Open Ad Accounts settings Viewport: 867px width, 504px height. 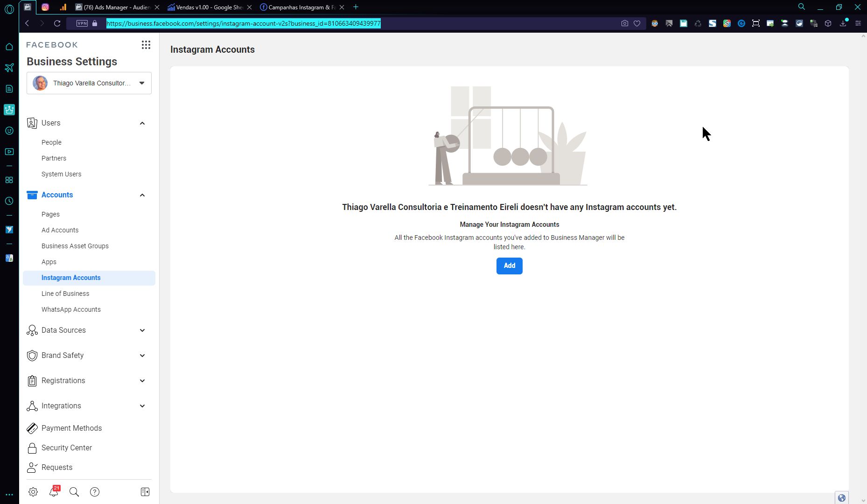pyautogui.click(x=60, y=230)
